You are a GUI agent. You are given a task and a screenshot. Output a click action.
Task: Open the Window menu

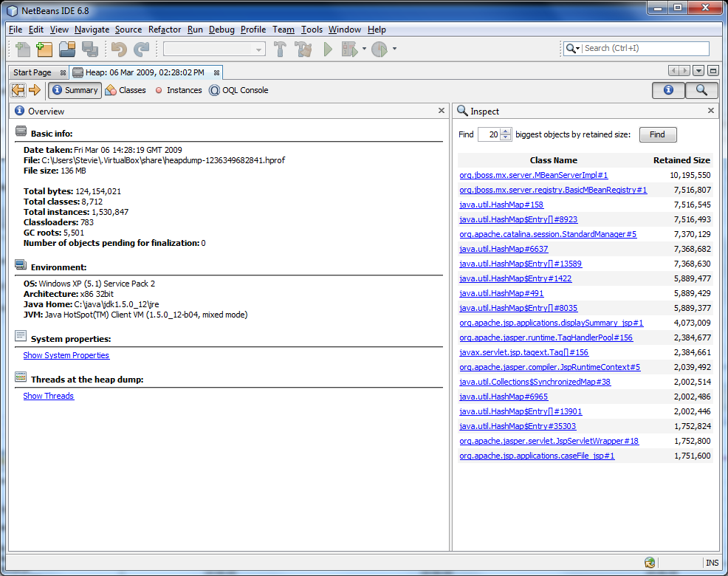click(345, 30)
